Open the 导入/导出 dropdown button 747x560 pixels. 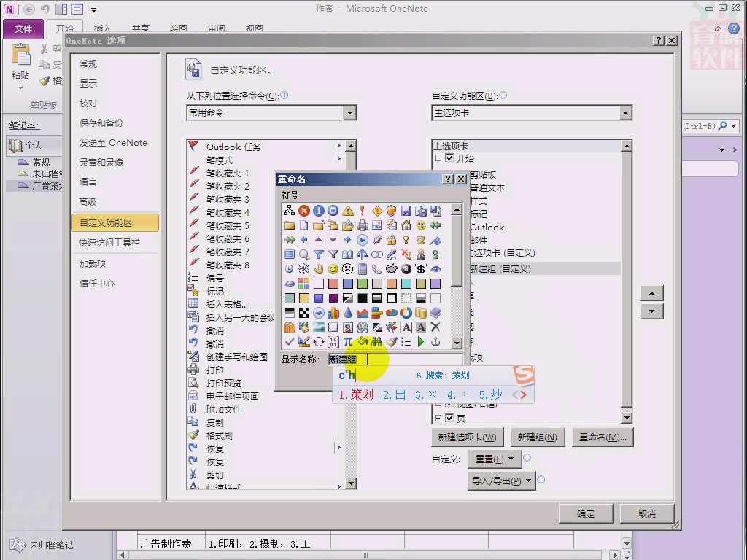[x=501, y=481]
